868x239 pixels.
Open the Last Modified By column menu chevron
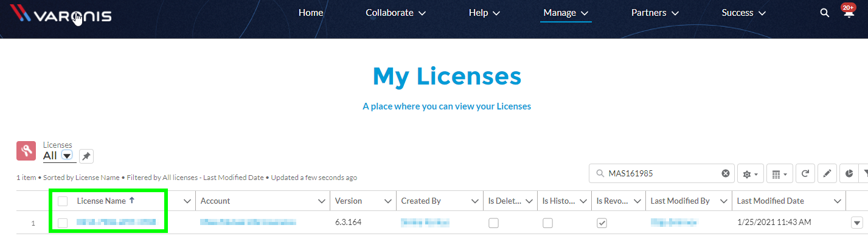point(724,201)
